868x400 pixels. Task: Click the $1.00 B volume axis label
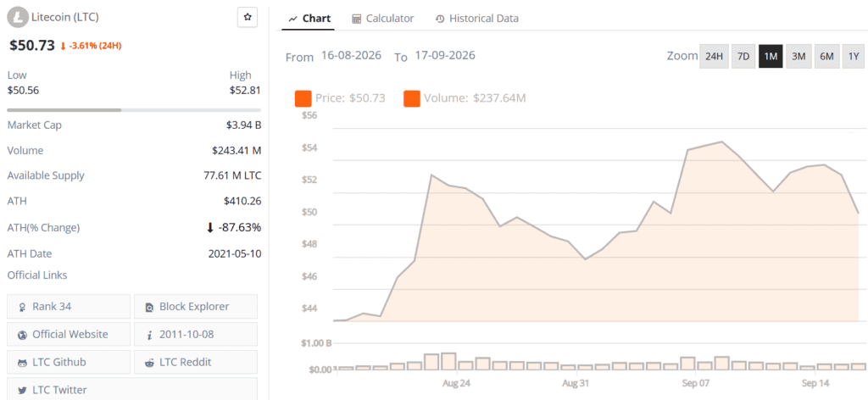pos(317,343)
